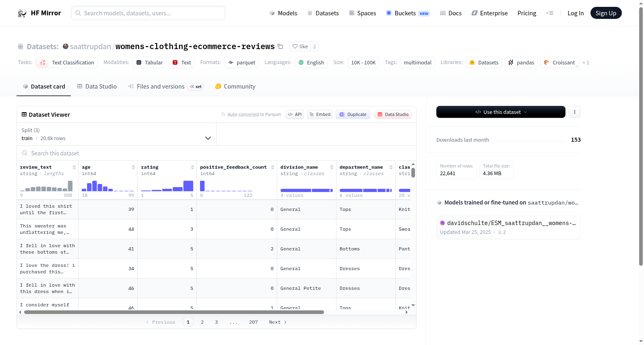Click the Sign Up button
This screenshot has height=345, width=644.
click(x=606, y=13)
